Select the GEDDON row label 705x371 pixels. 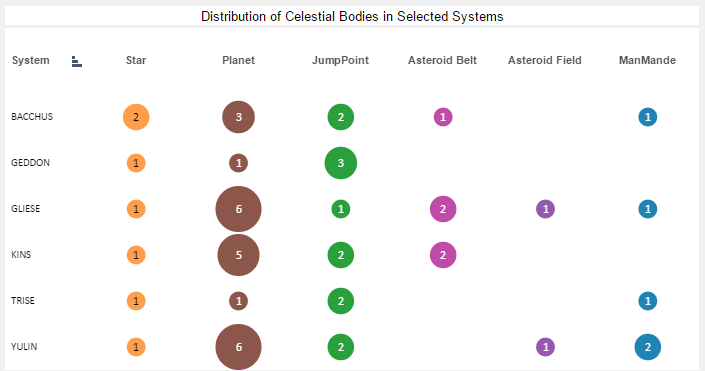31,163
